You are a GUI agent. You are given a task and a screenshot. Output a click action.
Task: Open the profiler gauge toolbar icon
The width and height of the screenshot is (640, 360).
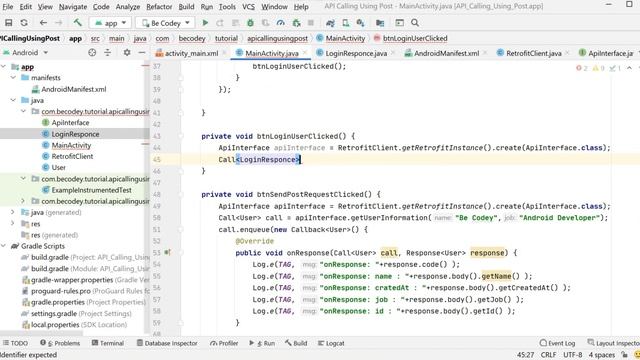point(280,23)
